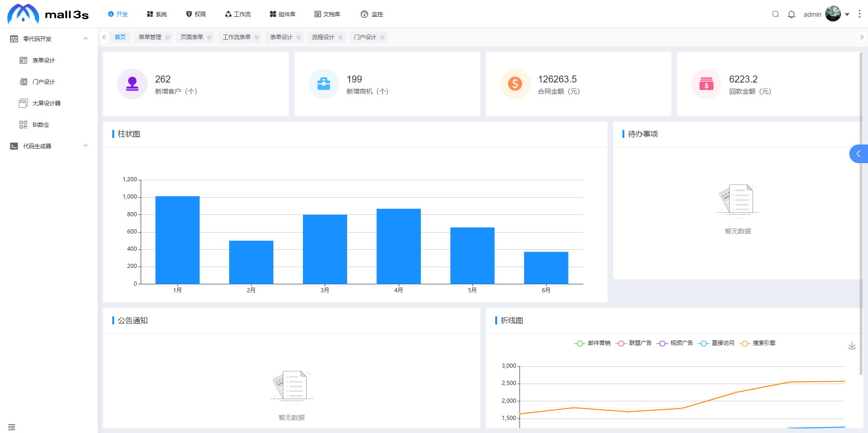Toggle 视频广告 legend series
This screenshot has width=868, height=433.
(675, 343)
